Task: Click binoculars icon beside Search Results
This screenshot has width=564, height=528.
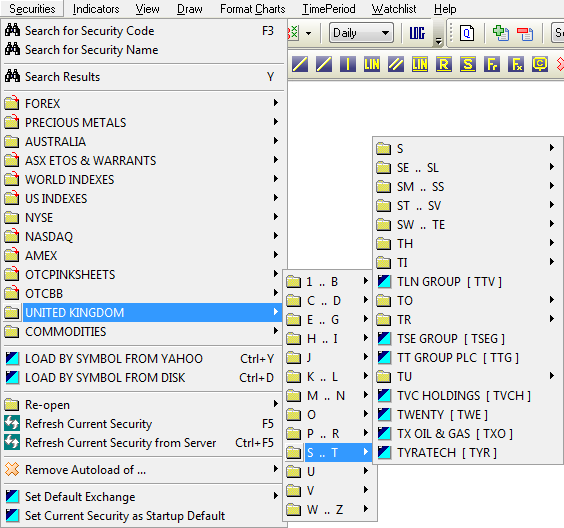Action: coord(12,76)
